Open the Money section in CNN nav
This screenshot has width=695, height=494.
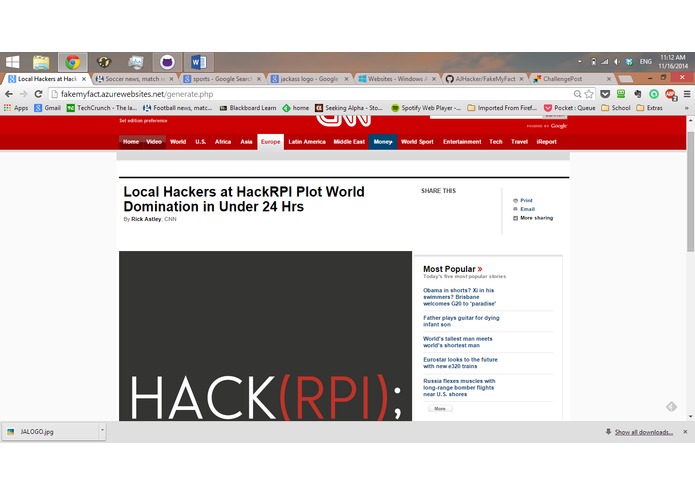(x=383, y=142)
